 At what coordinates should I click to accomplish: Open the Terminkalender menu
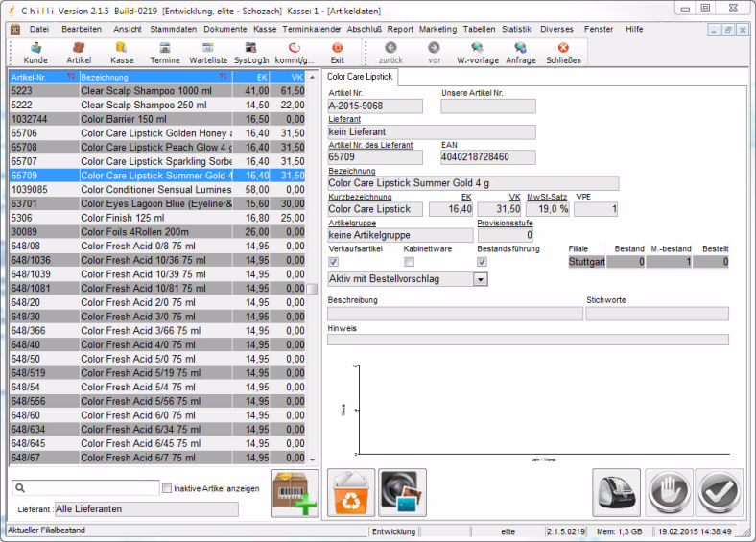coord(312,29)
